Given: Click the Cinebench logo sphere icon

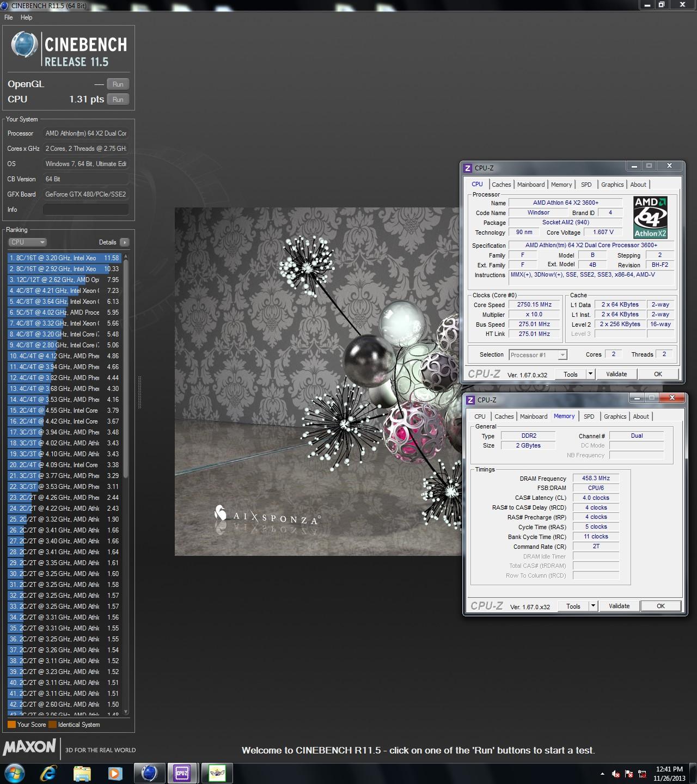Looking at the screenshot, I should pos(24,45).
